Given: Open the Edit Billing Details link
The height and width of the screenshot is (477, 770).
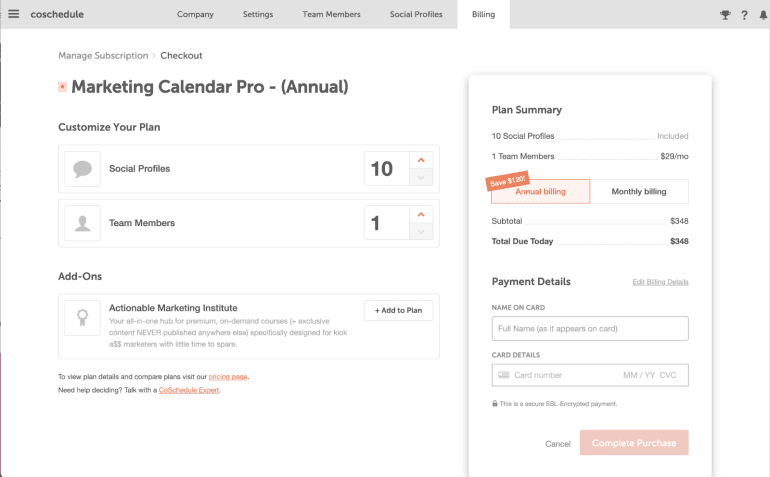Looking at the screenshot, I should [x=660, y=282].
